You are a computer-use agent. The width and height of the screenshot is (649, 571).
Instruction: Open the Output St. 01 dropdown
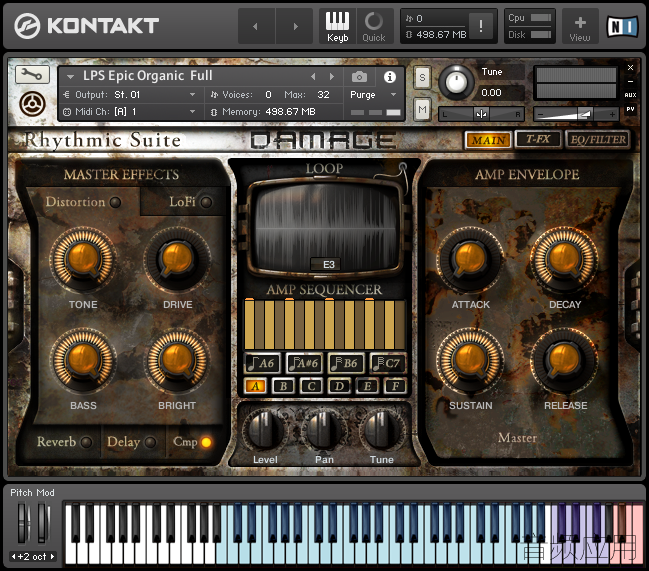pos(129,95)
